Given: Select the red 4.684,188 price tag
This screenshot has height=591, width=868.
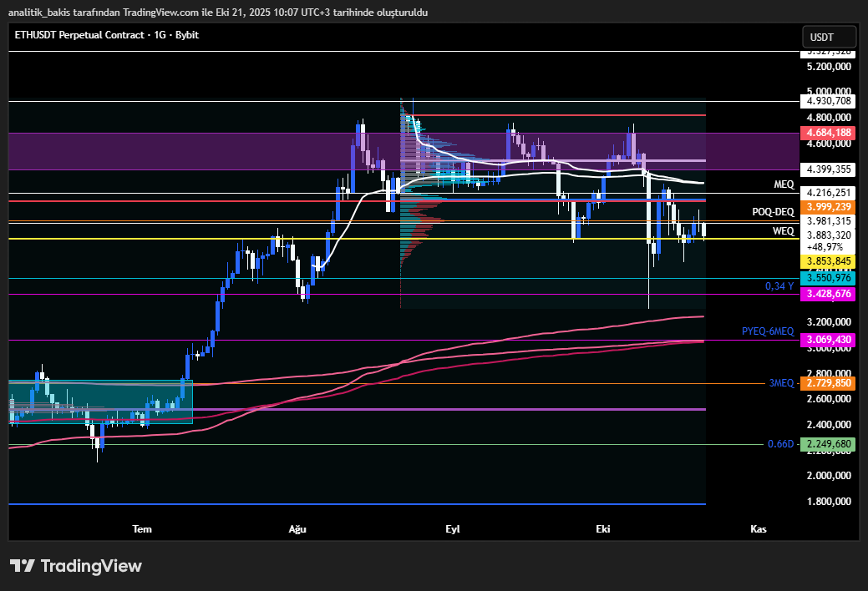Looking at the screenshot, I should 827,132.
